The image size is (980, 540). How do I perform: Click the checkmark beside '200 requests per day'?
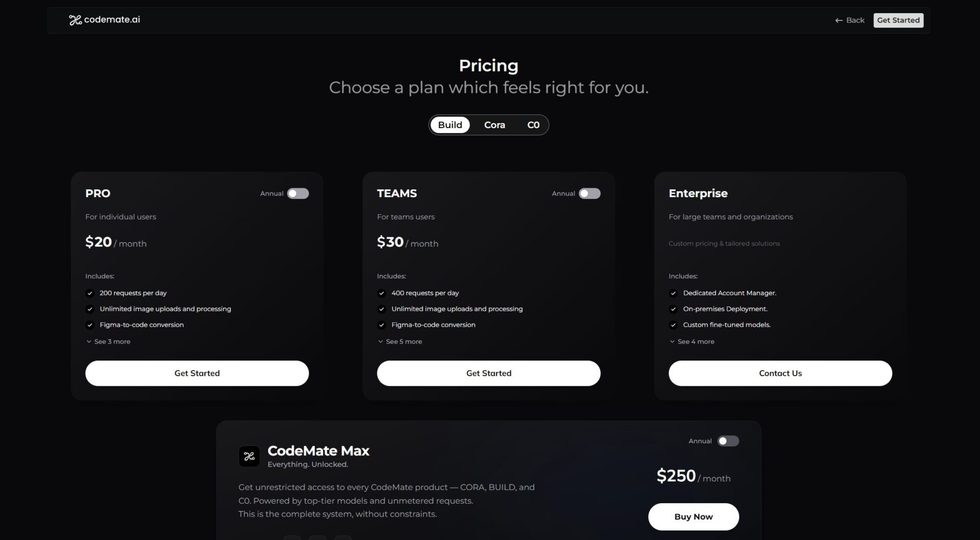(x=90, y=293)
